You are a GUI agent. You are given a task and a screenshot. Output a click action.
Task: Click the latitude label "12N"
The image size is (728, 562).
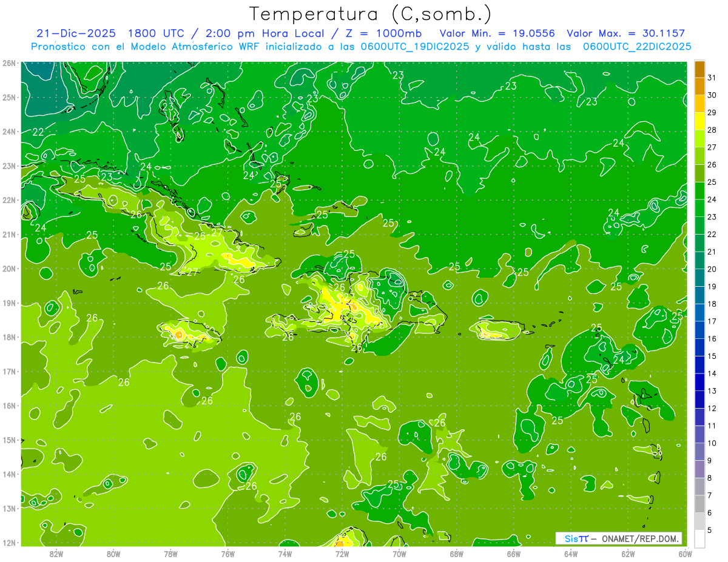click(9, 543)
